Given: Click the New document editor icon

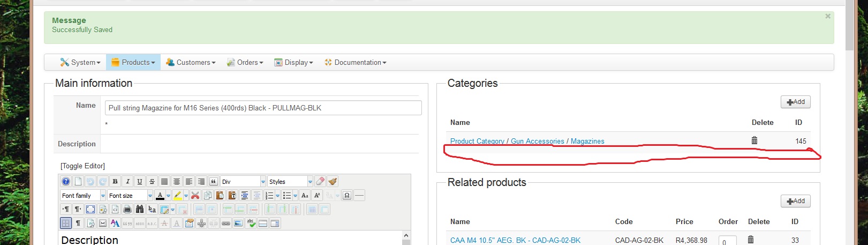Looking at the screenshot, I should point(78,182).
